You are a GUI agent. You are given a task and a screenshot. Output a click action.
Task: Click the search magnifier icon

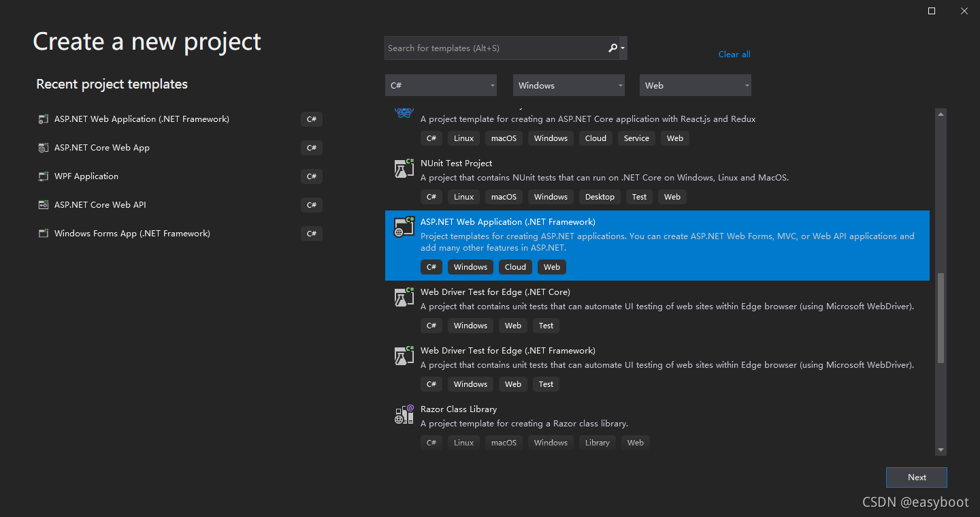coord(612,48)
